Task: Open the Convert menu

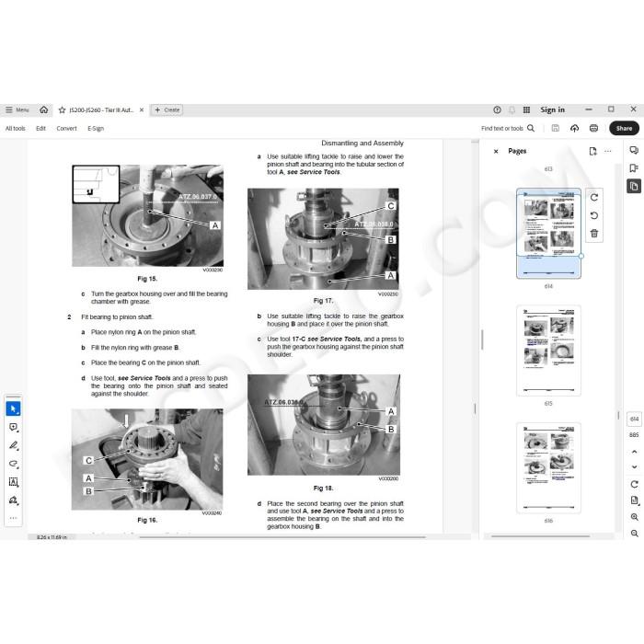Action: click(66, 129)
